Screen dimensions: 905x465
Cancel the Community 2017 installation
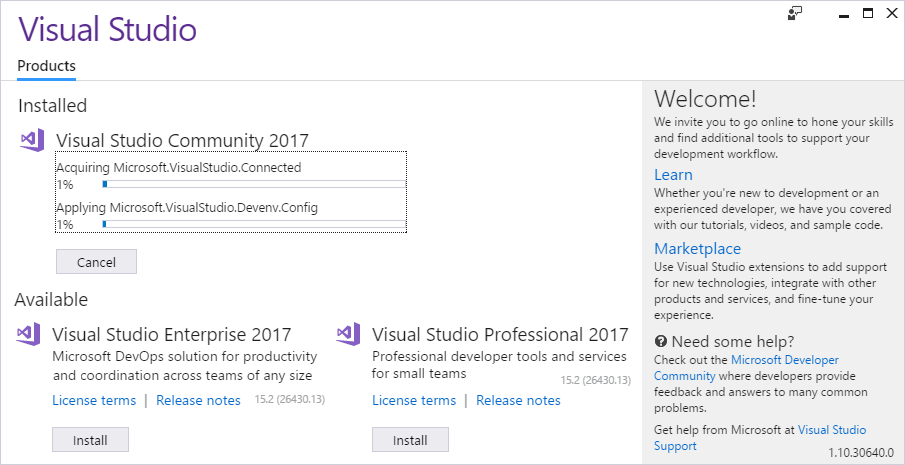click(96, 262)
